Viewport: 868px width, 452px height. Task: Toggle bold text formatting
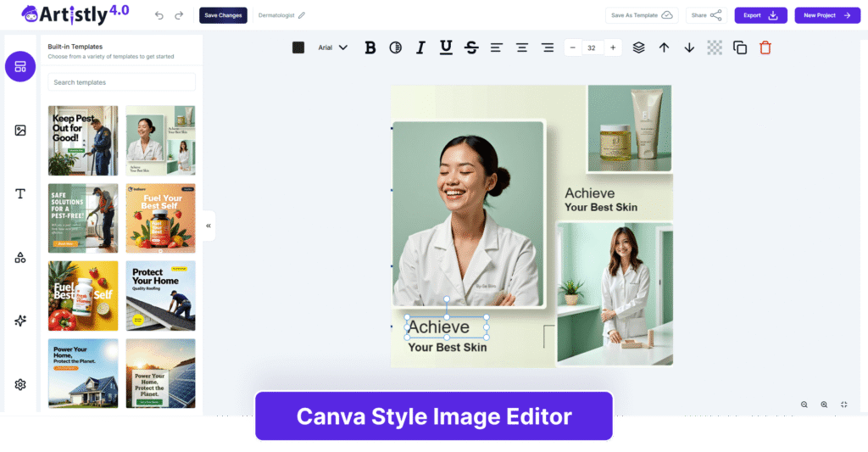(370, 47)
